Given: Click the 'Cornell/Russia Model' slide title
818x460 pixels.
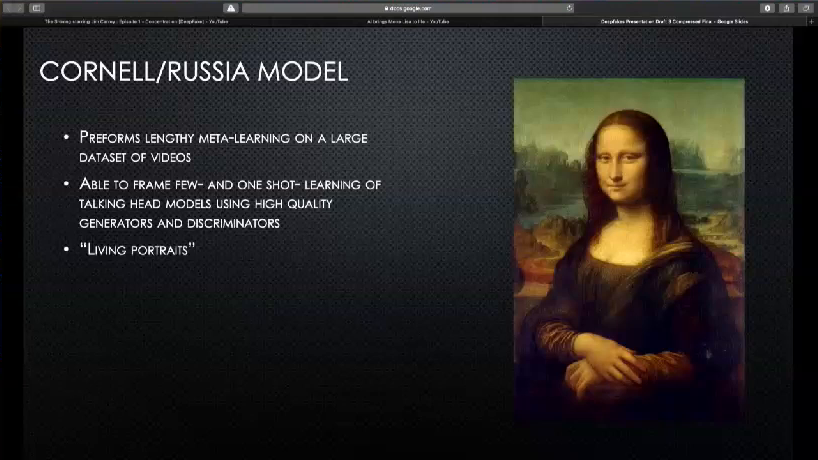Looking at the screenshot, I should coord(194,71).
